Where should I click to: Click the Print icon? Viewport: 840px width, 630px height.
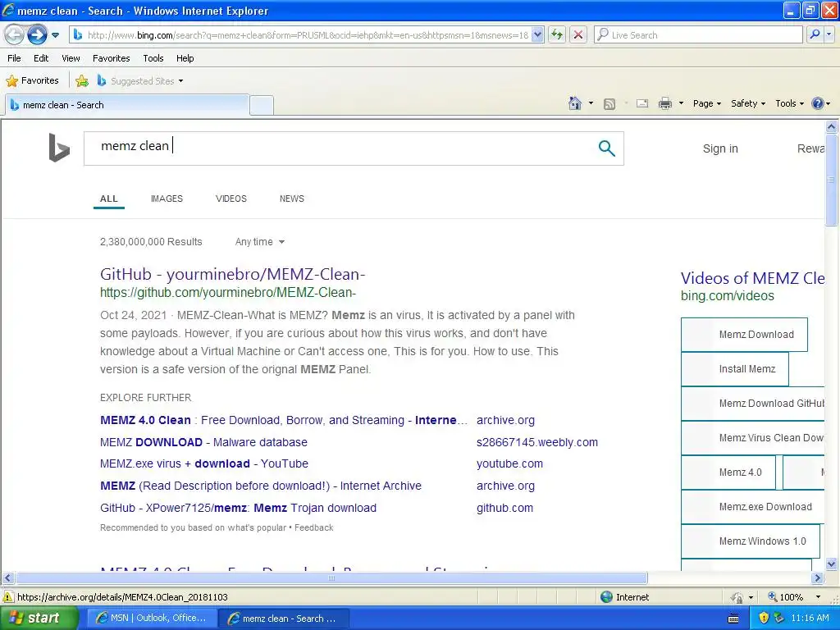tap(664, 103)
